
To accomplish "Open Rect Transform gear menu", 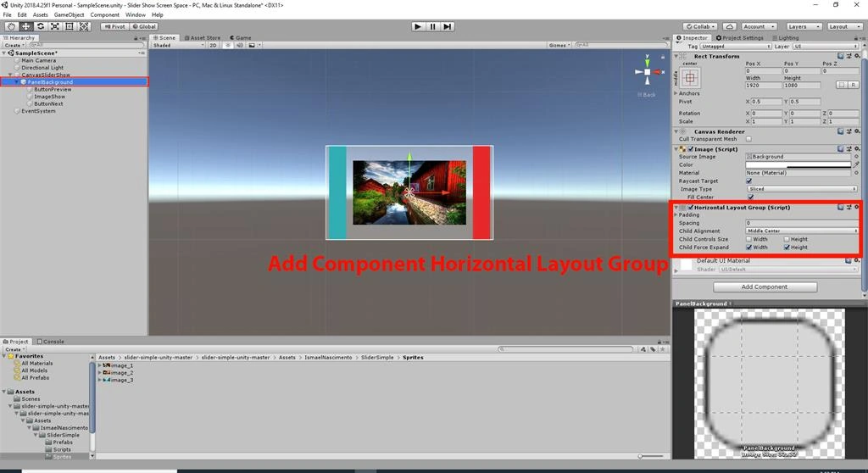I will 857,57.
